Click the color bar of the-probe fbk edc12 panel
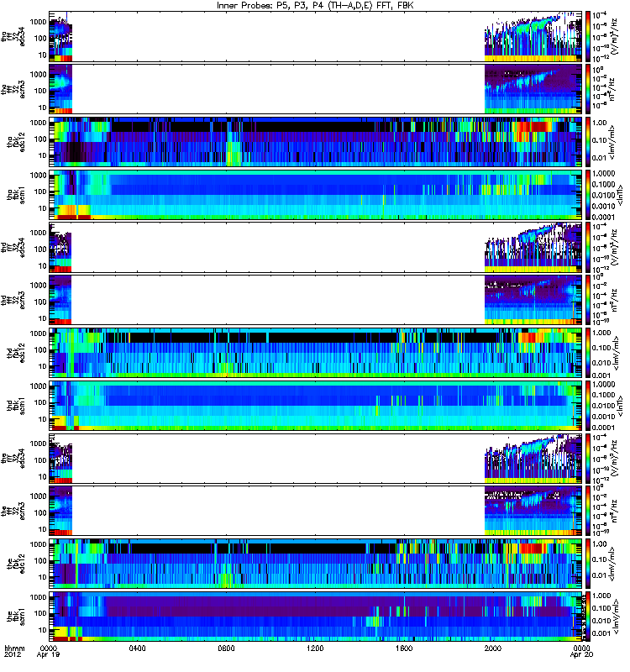 coord(587,564)
